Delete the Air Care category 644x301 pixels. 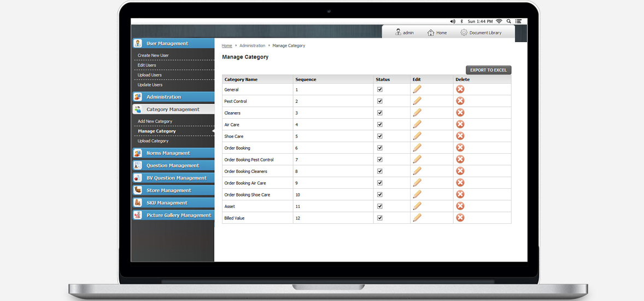pos(460,124)
